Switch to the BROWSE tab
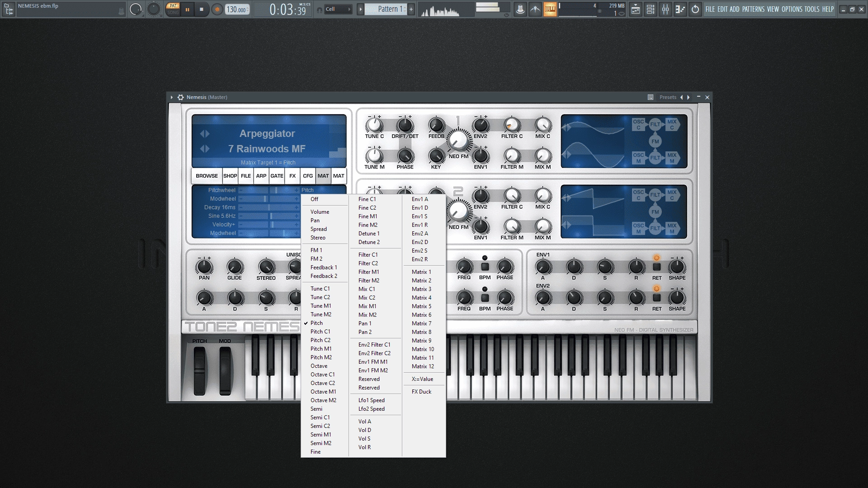Image resolution: width=868 pixels, height=488 pixels. click(207, 176)
